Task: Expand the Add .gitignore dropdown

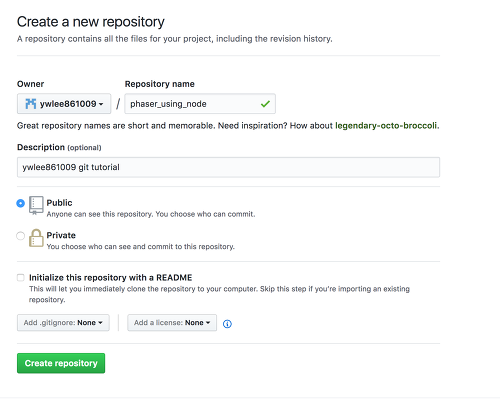Action: click(63, 323)
